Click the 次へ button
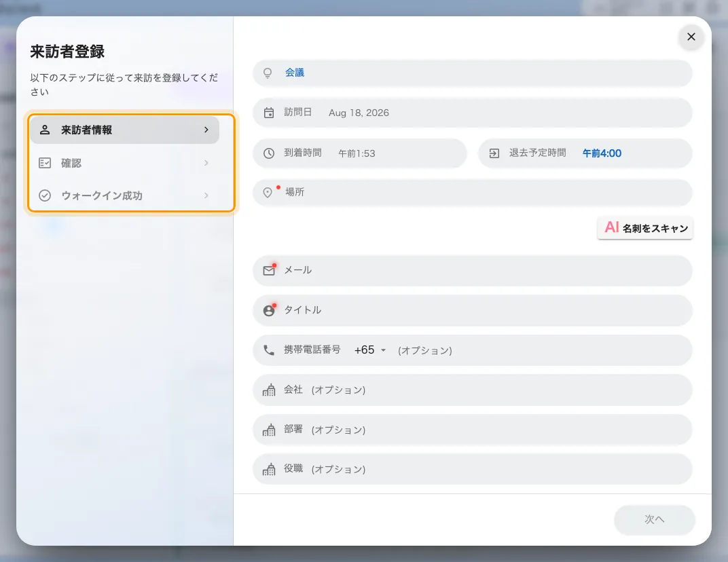 pos(655,519)
